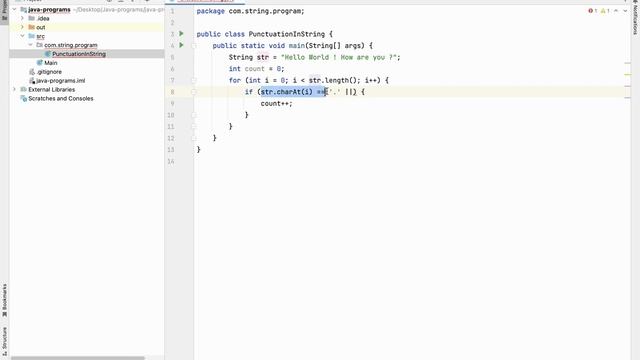Viewport: 640px width, 360px height.
Task: Toggle breakpoint on line 8 number
Action: click(172, 92)
